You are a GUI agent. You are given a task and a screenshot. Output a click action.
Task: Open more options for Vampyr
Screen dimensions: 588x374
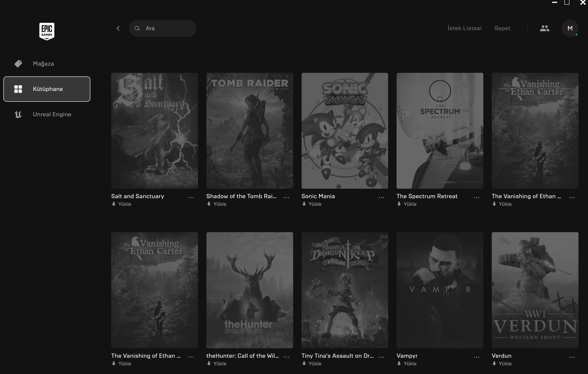[477, 357]
